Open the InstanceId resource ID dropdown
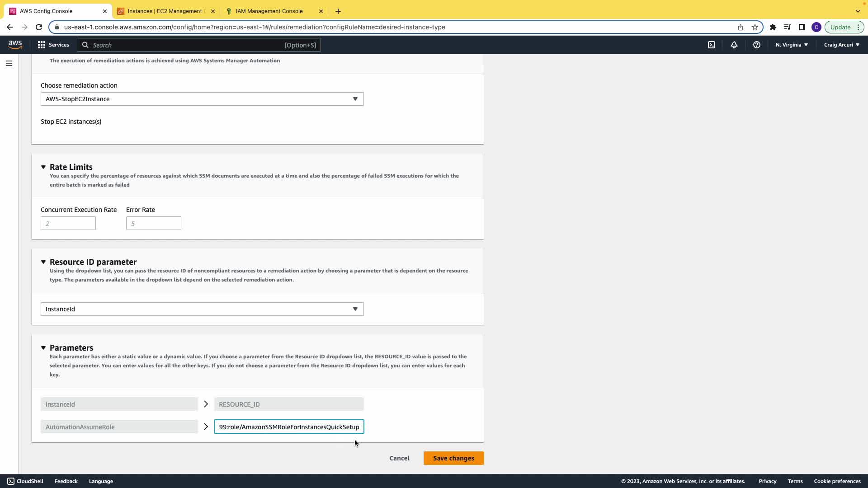 202,309
